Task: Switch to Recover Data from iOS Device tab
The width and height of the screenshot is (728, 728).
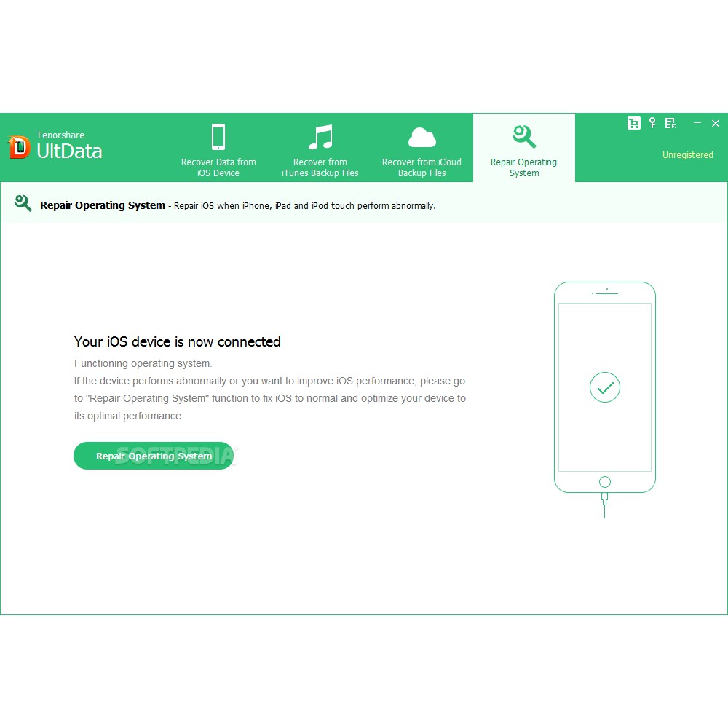Action: pos(218,167)
